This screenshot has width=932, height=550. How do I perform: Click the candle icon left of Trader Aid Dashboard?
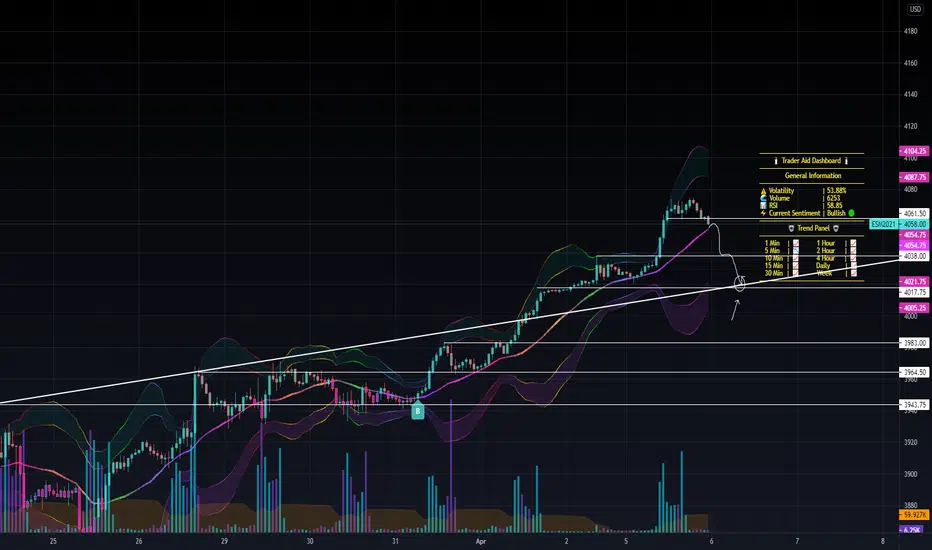(x=776, y=161)
